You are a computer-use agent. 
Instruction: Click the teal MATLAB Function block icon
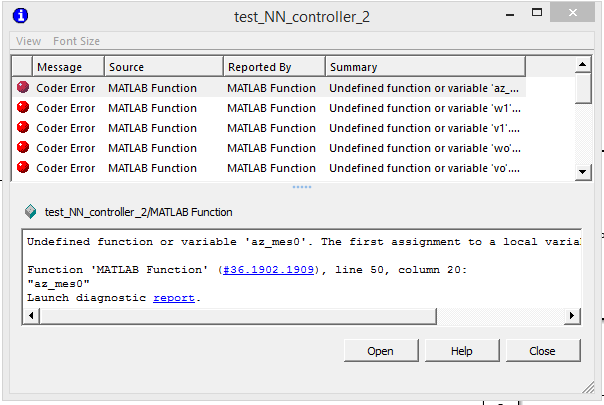(x=30, y=212)
